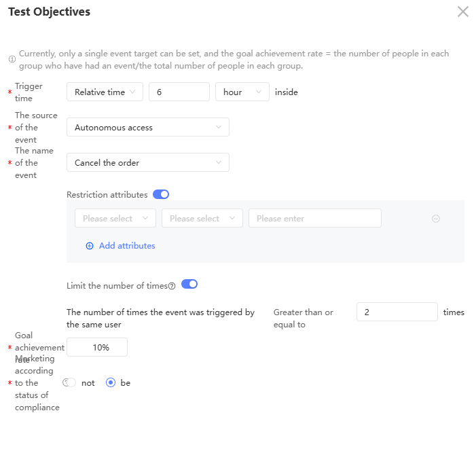Click the help icon beside Limit the number of times
This screenshot has height=451, width=476.
[x=172, y=286]
